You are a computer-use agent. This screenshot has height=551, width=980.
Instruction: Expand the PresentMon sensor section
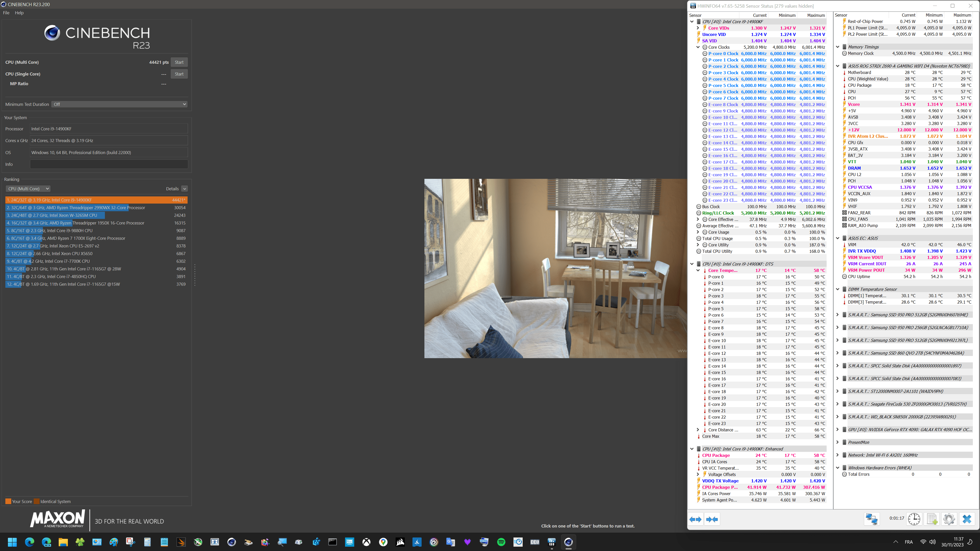(837, 442)
